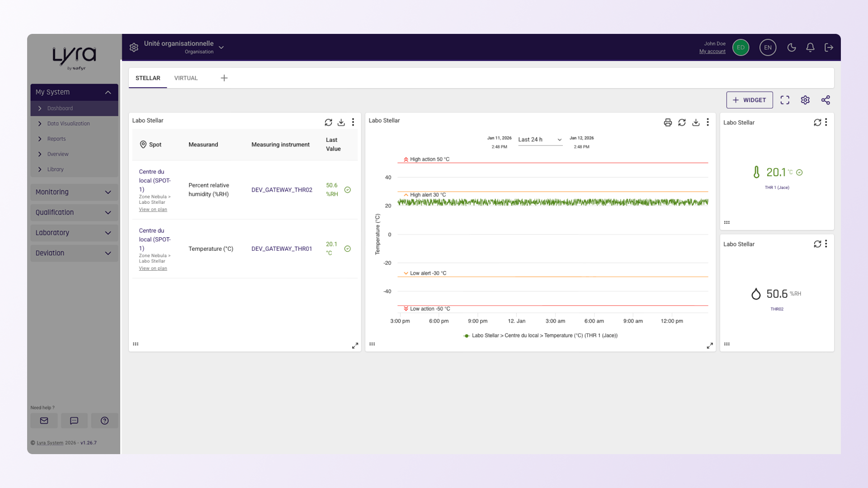Expand the Monitoring menu section

[74, 192]
